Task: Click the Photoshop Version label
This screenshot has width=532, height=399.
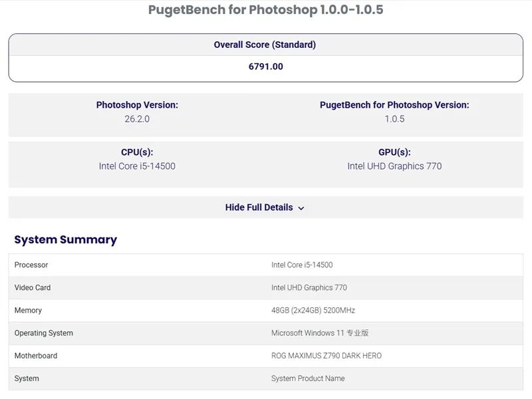Action: pyautogui.click(x=137, y=105)
